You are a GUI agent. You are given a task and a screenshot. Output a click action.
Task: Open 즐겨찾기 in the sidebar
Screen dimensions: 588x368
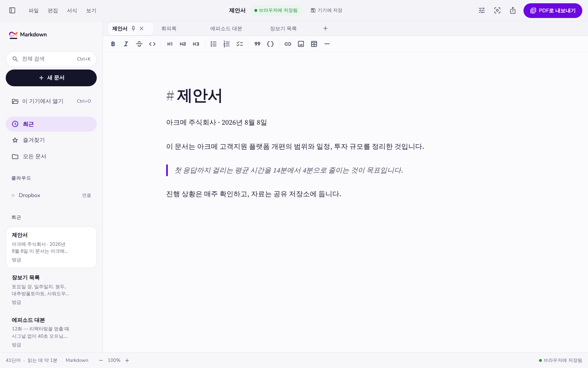click(x=51, y=140)
